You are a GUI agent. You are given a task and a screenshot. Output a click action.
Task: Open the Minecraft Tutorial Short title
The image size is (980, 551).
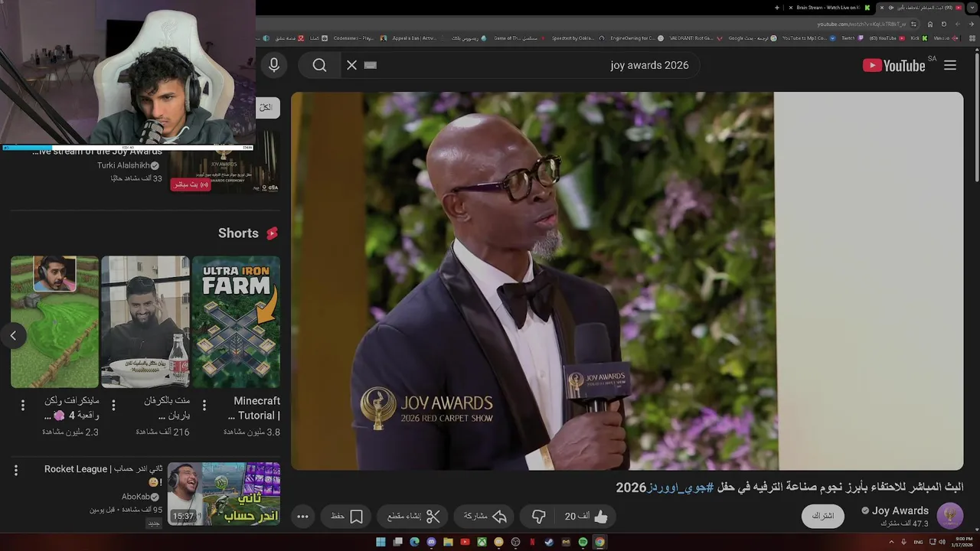pyautogui.click(x=255, y=408)
